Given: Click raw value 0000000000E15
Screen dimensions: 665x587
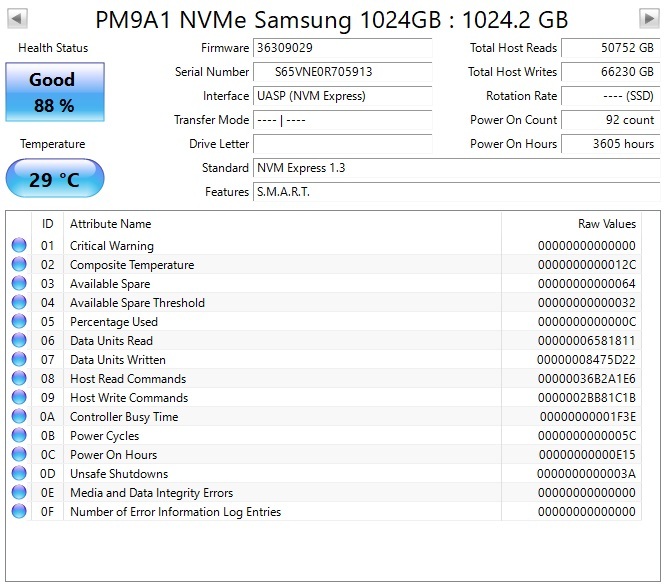Looking at the screenshot, I should 587,455.
